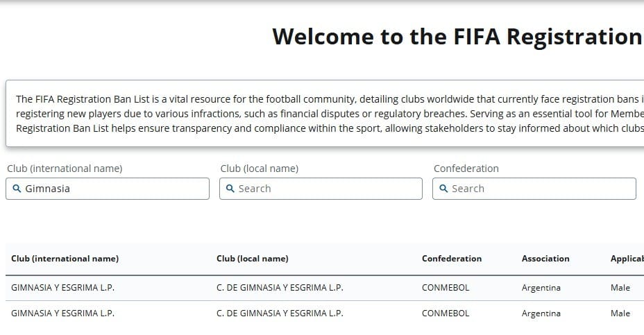The image size is (644, 335).
Task: Click Argentina in the second table row
Action: [541, 313]
